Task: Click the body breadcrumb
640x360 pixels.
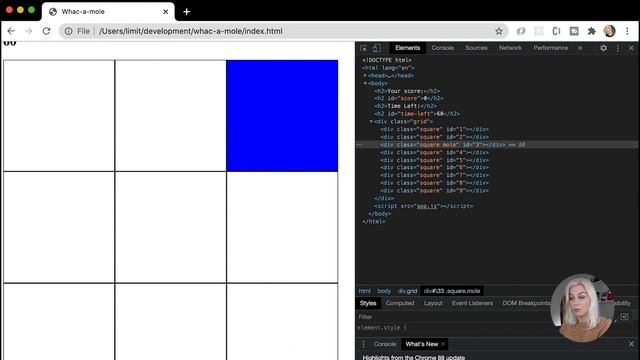Action: (x=384, y=291)
